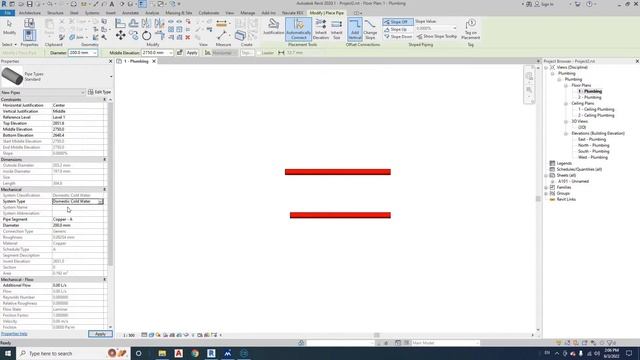Expand the Families node in Project Browser
The height and width of the screenshot is (360, 640).
[546, 187]
